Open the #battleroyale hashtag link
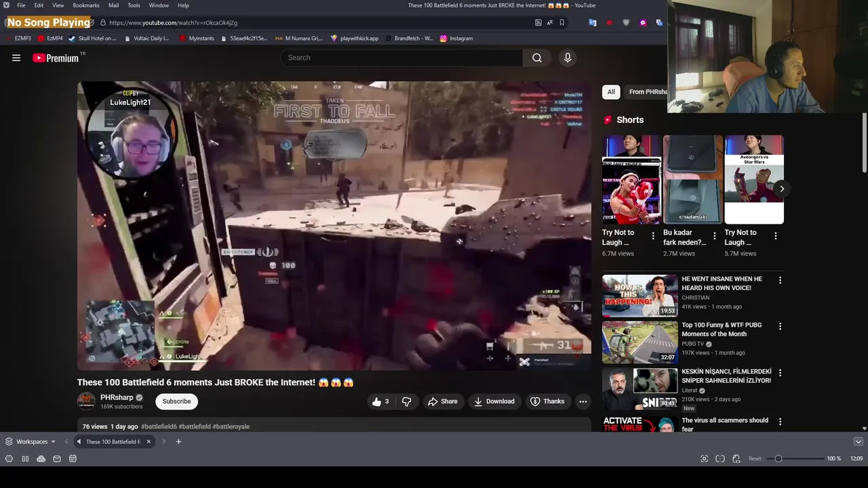Image resolution: width=868 pixels, height=488 pixels. click(231, 426)
